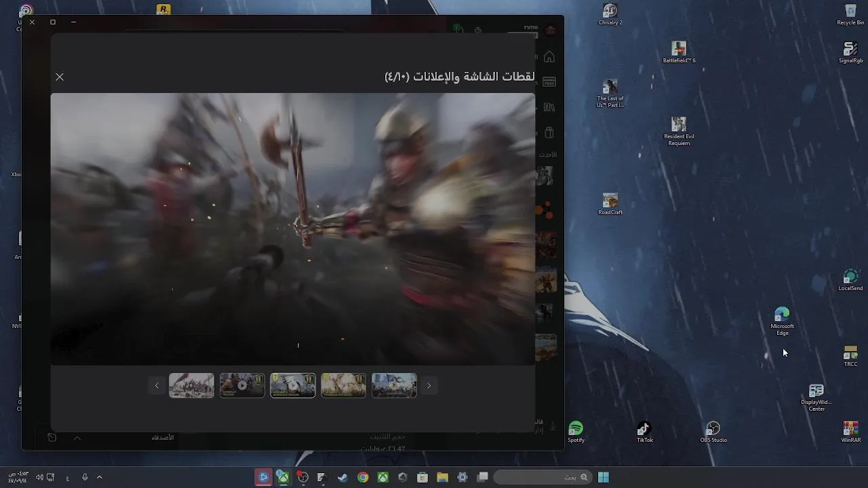Open Microsoft Store from the taskbar
Image resolution: width=868 pixels, height=488 pixels.
tap(422, 477)
